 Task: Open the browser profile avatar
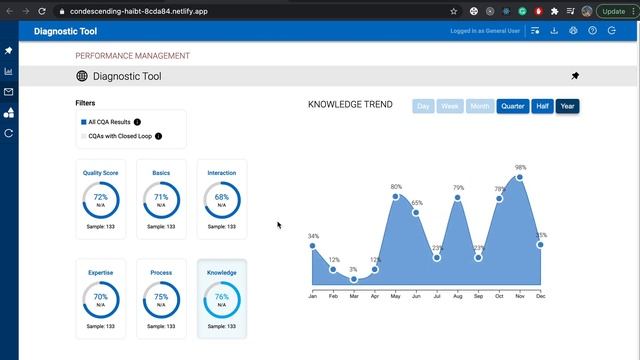coord(587,11)
